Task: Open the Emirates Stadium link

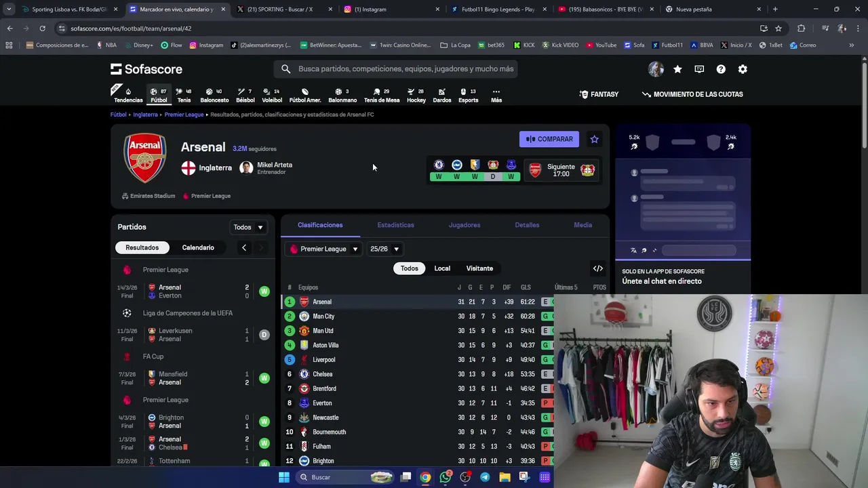Action: 148,196
